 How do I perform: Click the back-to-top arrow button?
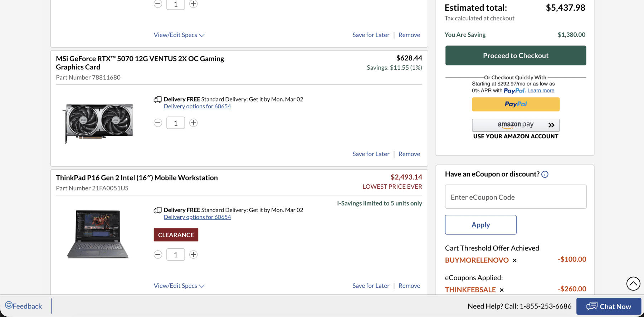[x=633, y=284]
